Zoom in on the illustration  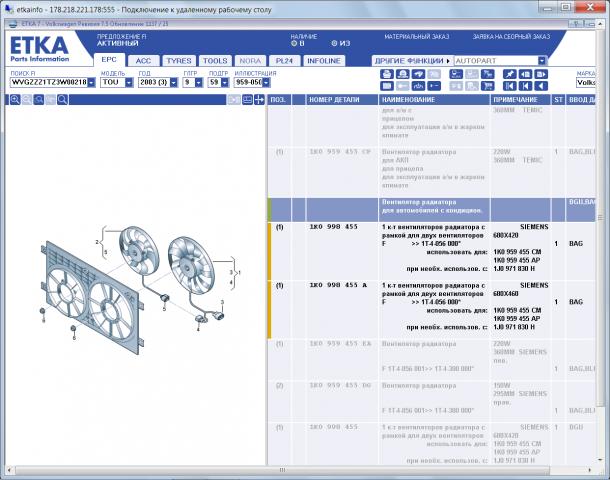click(x=15, y=100)
